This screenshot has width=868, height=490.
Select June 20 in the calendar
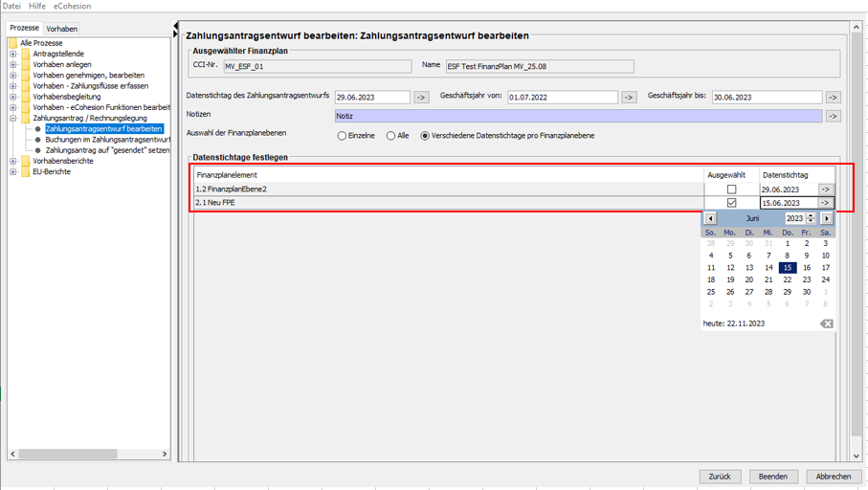pyautogui.click(x=749, y=279)
